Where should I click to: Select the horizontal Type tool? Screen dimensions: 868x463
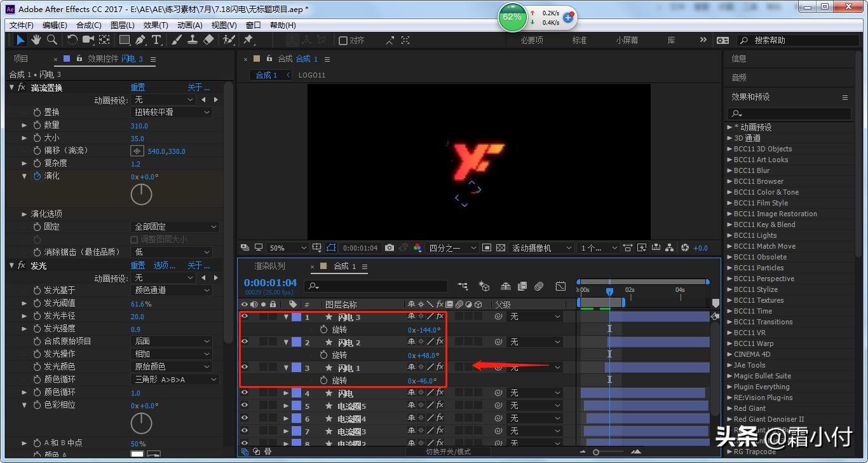coord(156,40)
